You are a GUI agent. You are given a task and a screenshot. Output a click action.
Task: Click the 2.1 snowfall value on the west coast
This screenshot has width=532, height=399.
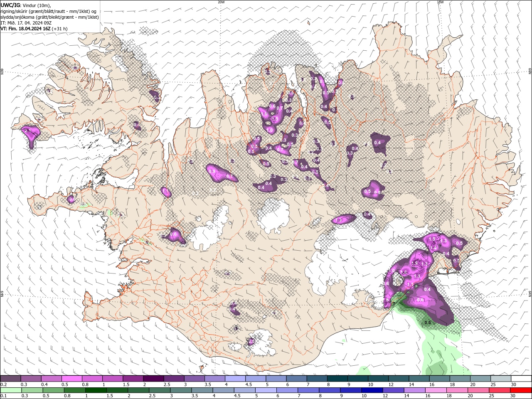28,131
